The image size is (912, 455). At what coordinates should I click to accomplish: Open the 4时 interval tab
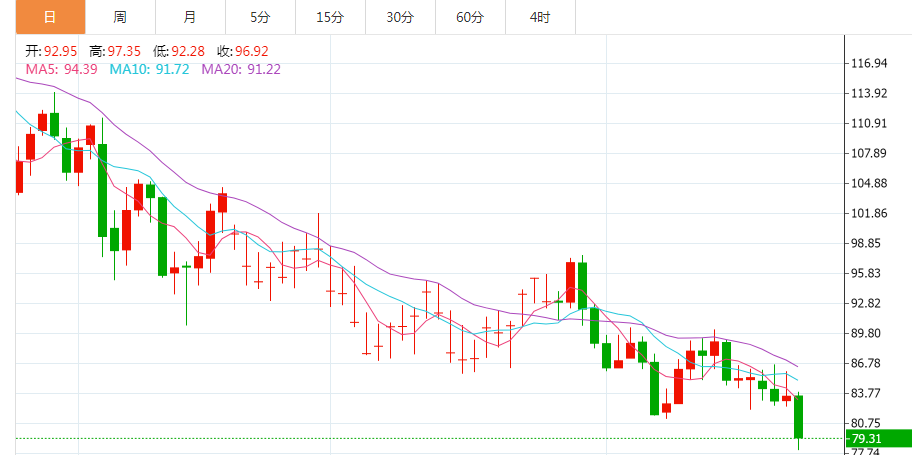point(540,18)
